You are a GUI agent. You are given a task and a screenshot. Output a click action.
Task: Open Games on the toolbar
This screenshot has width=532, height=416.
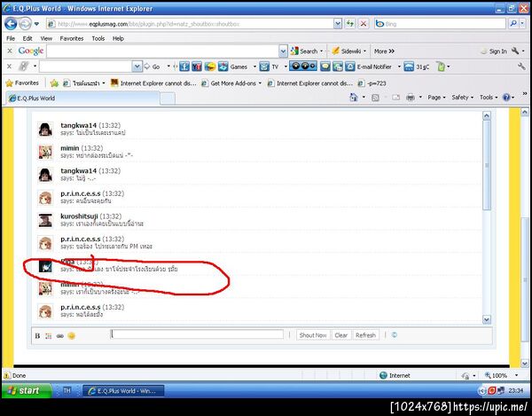(x=232, y=67)
